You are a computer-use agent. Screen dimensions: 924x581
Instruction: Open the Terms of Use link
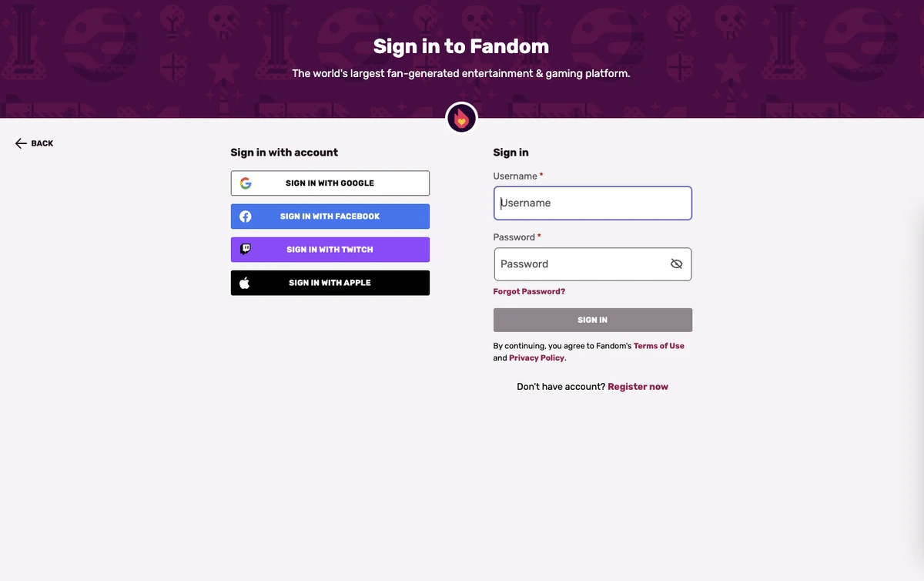tap(658, 346)
